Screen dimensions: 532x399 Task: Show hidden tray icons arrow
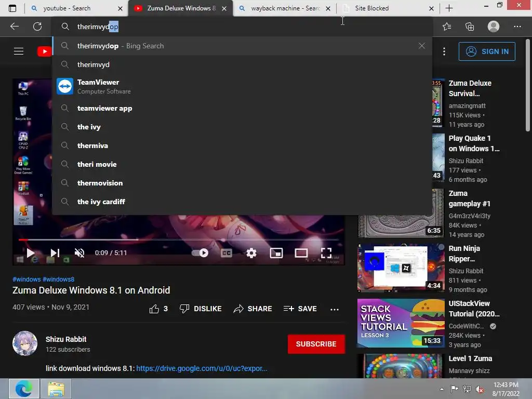tap(442, 389)
